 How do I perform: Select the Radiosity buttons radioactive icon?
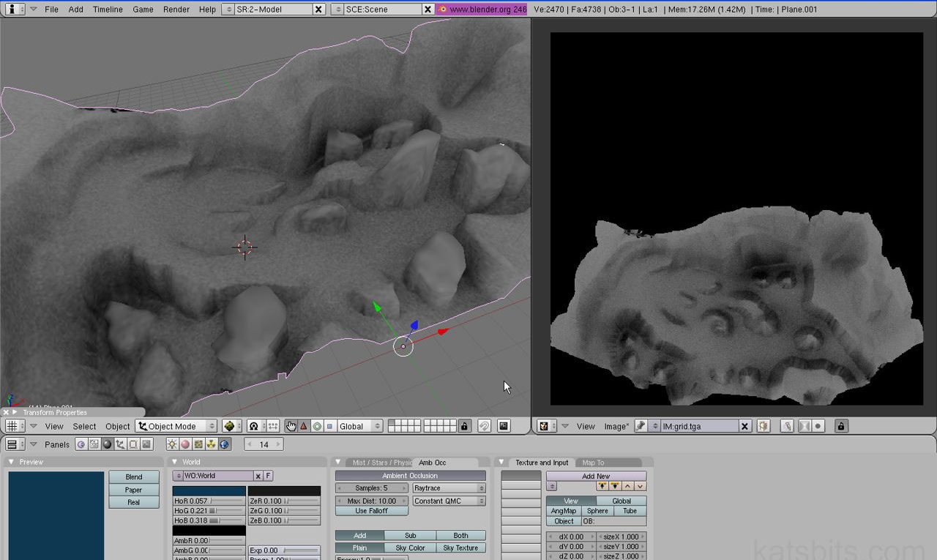(212, 444)
